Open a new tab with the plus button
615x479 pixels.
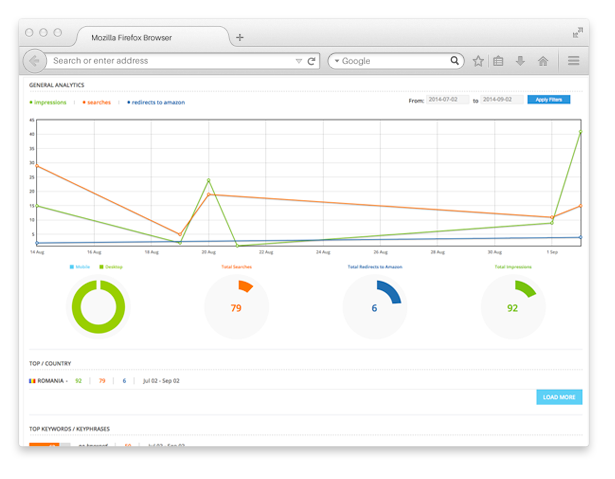point(240,38)
